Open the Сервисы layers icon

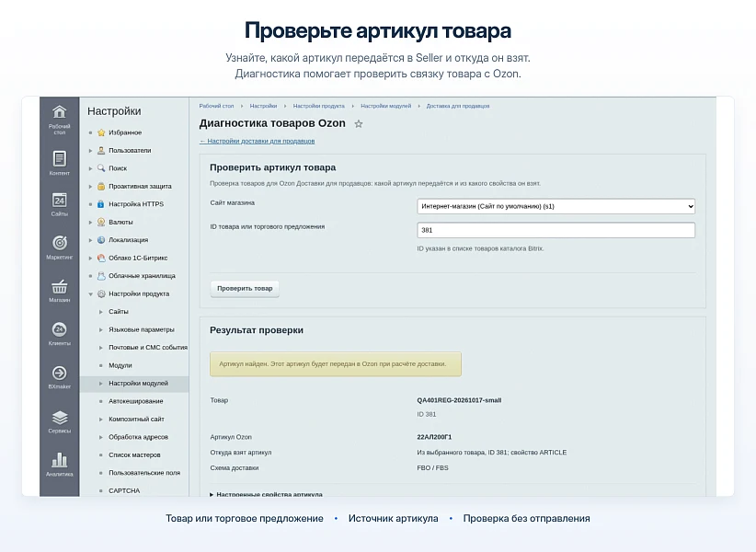[x=59, y=418]
